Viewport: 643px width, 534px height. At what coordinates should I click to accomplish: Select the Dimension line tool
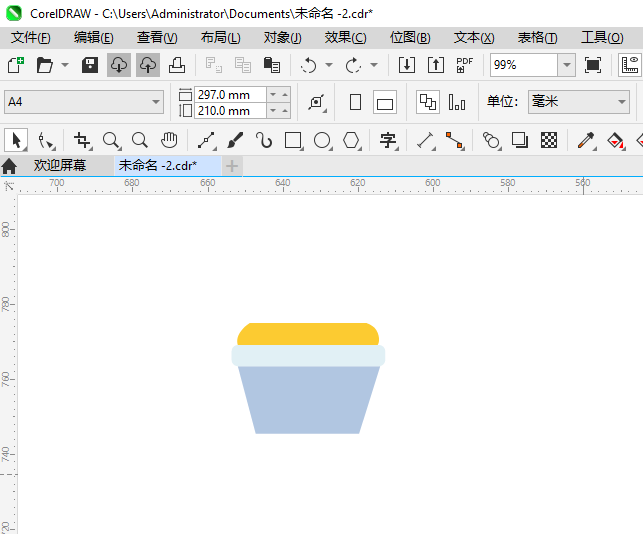pyautogui.click(x=426, y=141)
